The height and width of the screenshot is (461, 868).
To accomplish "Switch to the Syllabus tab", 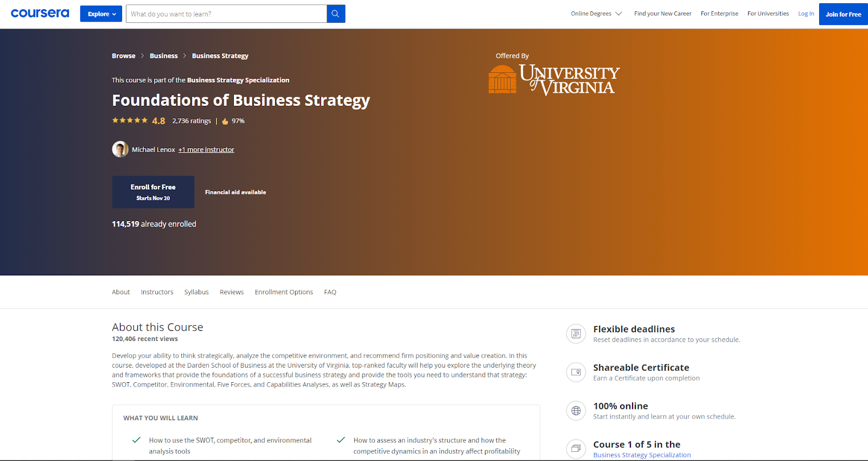I will click(196, 292).
